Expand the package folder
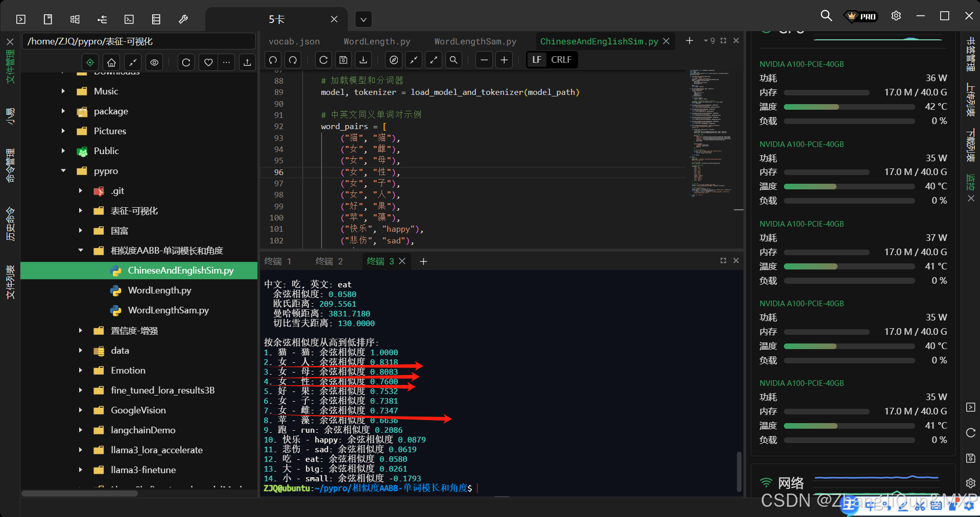 [x=63, y=111]
